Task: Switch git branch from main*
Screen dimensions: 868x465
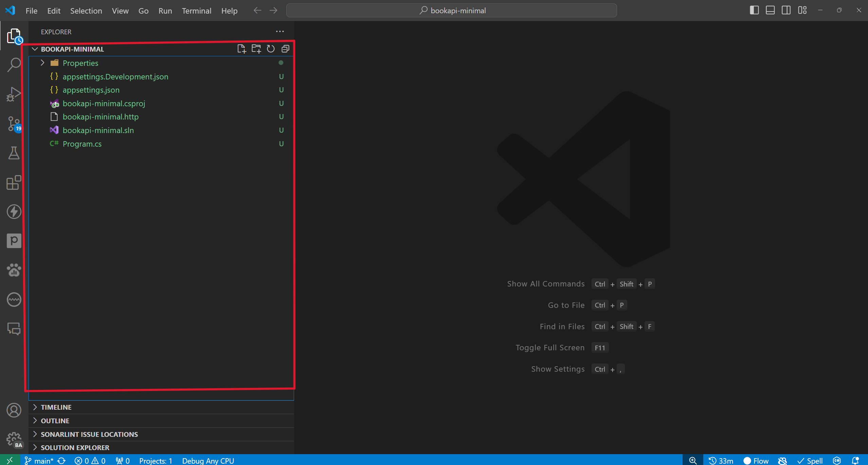Action: (x=39, y=461)
